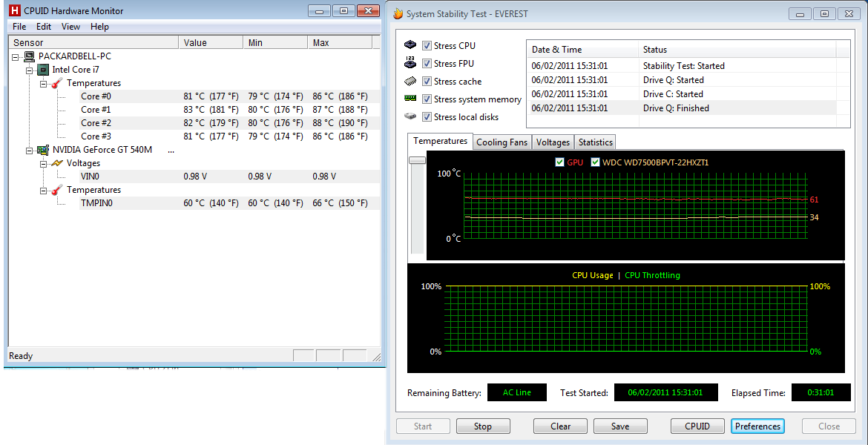This screenshot has height=445, width=868.
Task: Open the View menu in Hardware Monitor
Action: point(70,27)
